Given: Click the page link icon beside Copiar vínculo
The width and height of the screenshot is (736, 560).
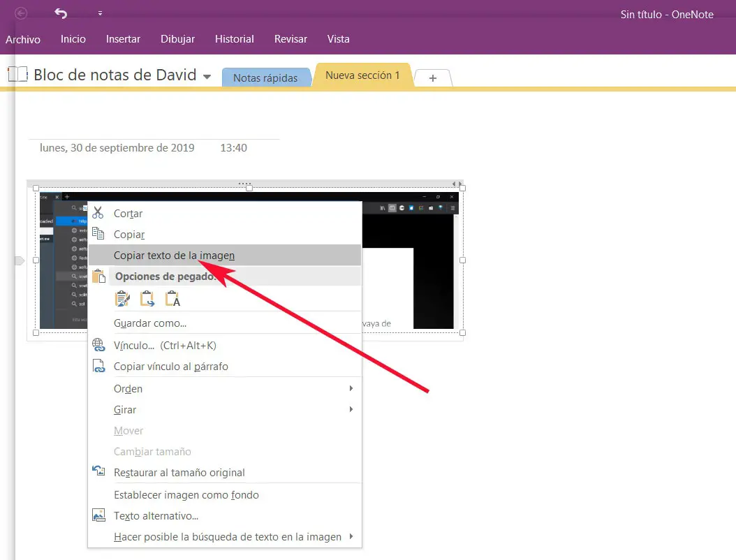Looking at the screenshot, I should pos(98,366).
